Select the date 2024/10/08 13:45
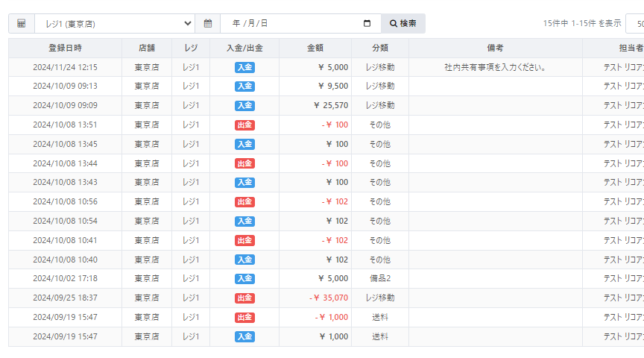 point(65,144)
